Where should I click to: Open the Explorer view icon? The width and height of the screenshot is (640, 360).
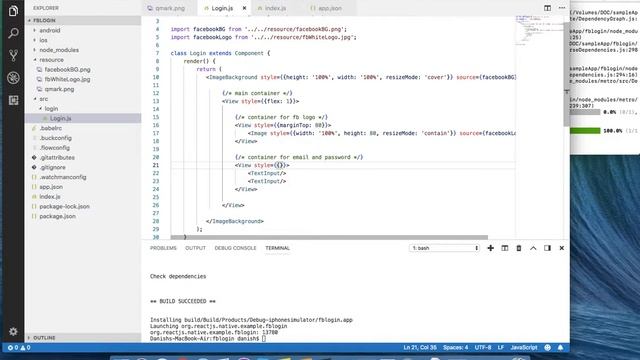click(13, 11)
